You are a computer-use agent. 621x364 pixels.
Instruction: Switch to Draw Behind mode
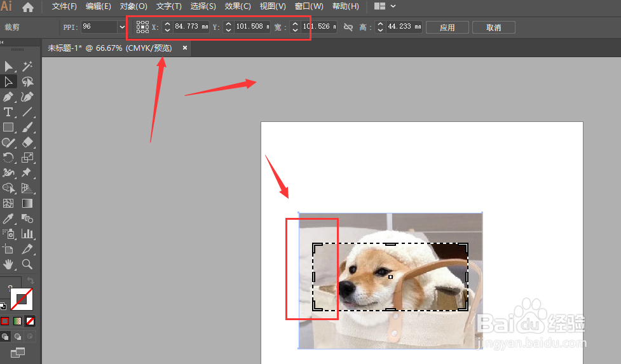coord(18,337)
